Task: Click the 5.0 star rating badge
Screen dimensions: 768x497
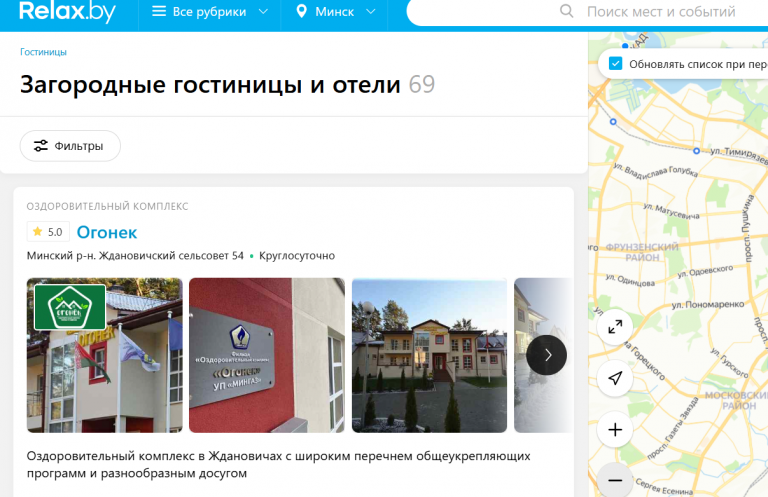Action: (x=48, y=232)
